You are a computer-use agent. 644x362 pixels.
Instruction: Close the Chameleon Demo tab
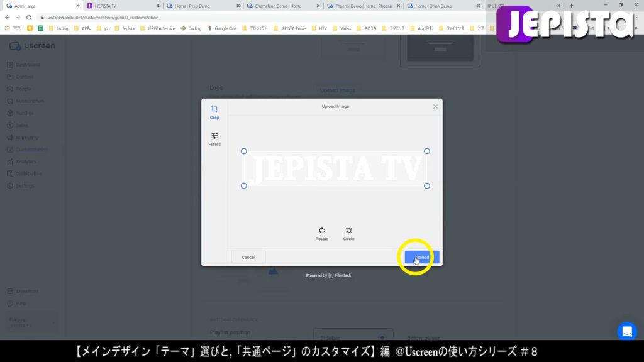pos(318,6)
